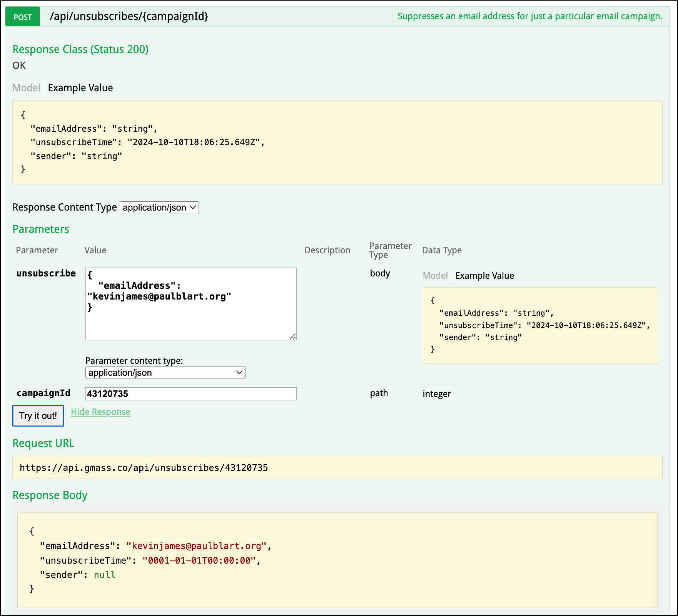Viewport: 678px width, 616px height.
Task: Select Example Value tab in Data Type column
Action: click(x=485, y=276)
